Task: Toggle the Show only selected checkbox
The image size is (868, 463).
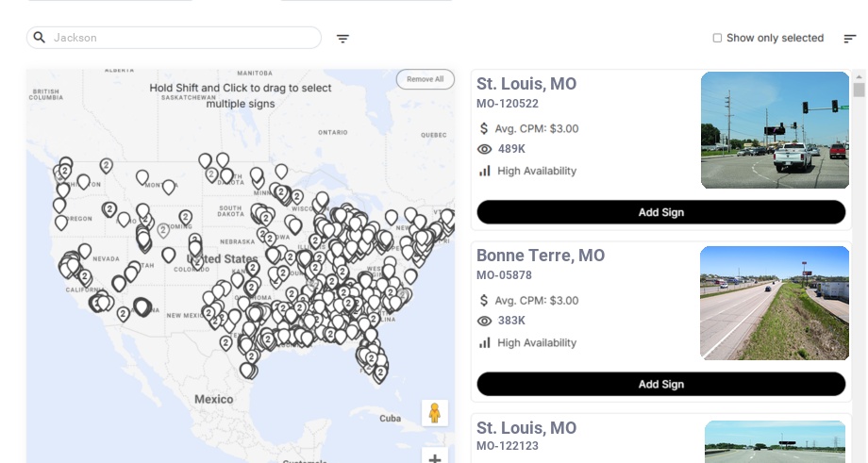Action: point(717,39)
